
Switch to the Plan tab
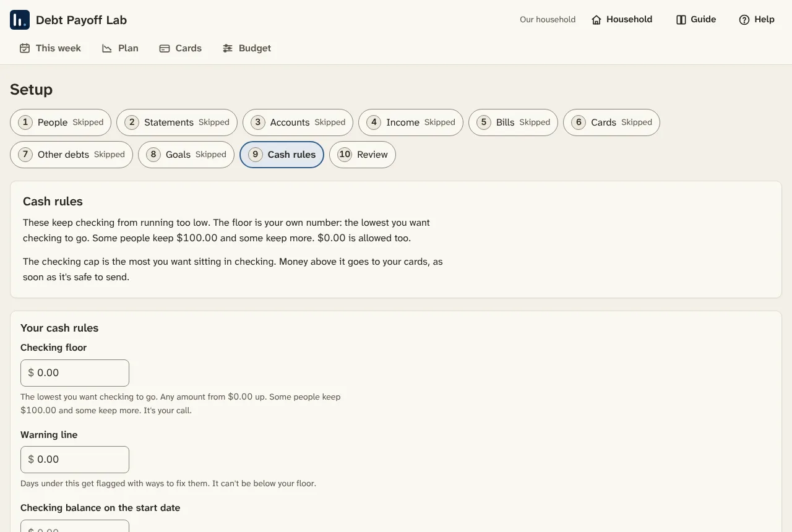pyautogui.click(x=120, y=48)
